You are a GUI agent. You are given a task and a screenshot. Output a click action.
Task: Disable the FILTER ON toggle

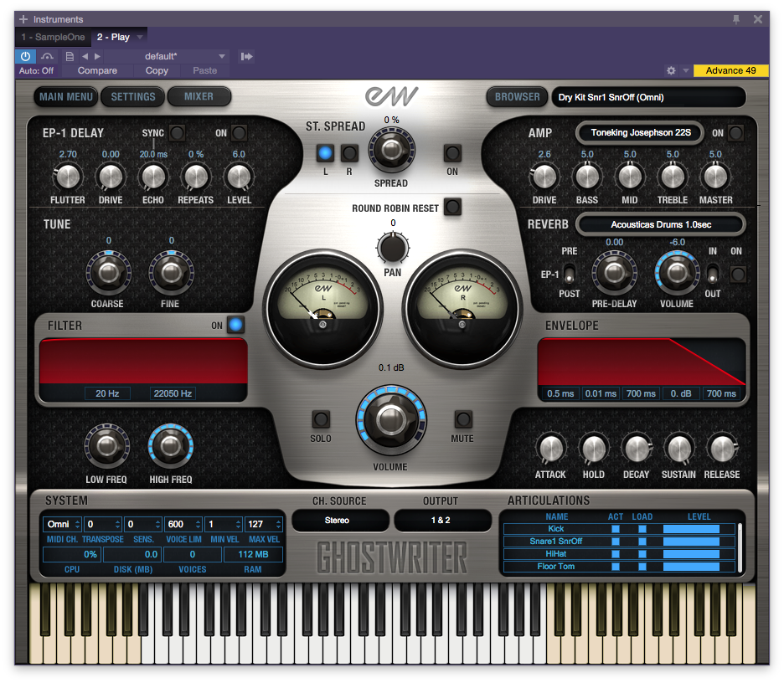[235, 325]
